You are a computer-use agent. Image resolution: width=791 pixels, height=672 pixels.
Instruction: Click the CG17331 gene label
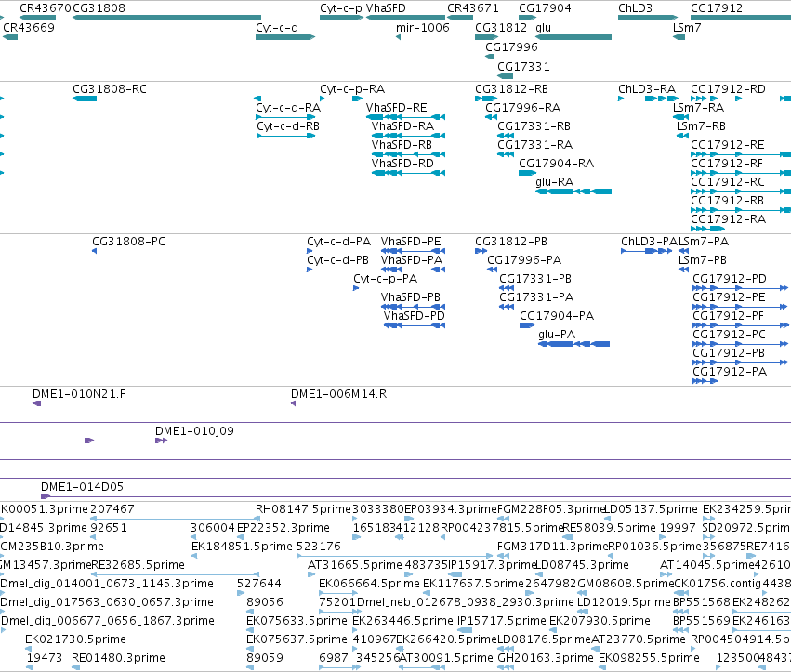pyautogui.click(x=523, y=67)
